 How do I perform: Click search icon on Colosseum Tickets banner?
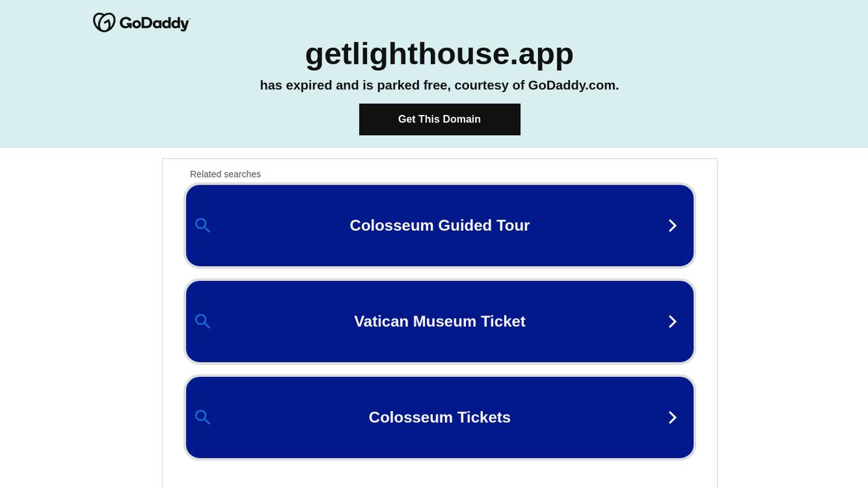coord(203,417)
